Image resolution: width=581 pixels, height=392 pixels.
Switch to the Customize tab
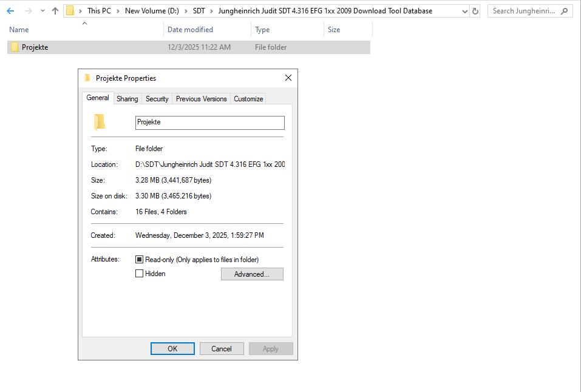[248, 99]
